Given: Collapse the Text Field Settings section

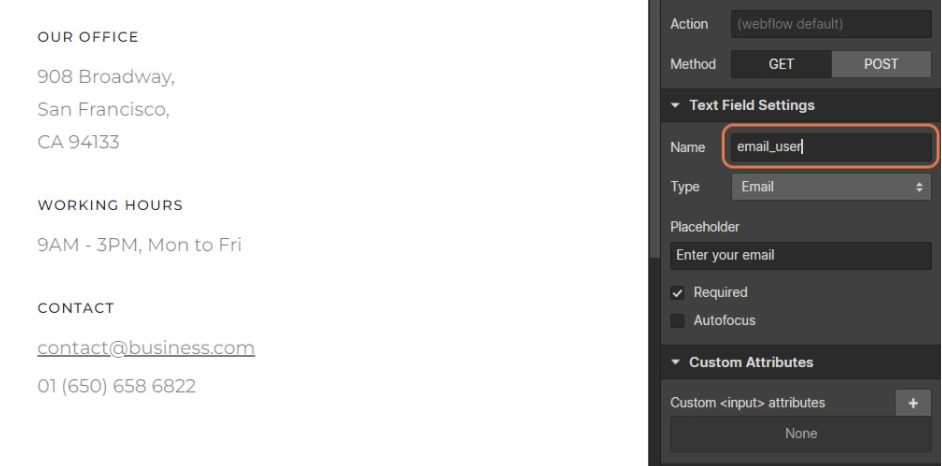Looking at the screenshot, I should point(677,105).
